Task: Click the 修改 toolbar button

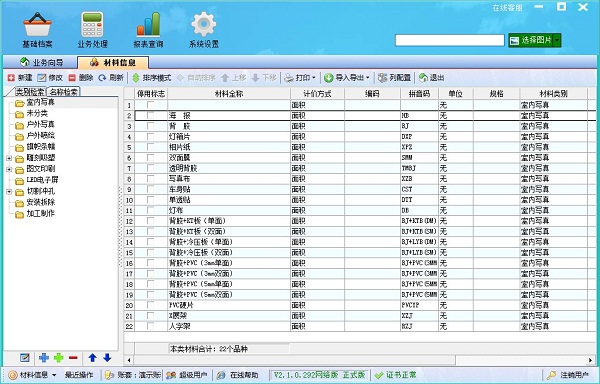Action: 50,78
